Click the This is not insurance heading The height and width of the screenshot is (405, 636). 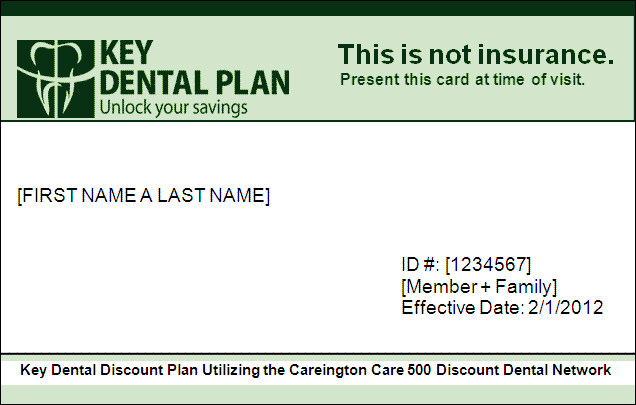coord(475,55)
